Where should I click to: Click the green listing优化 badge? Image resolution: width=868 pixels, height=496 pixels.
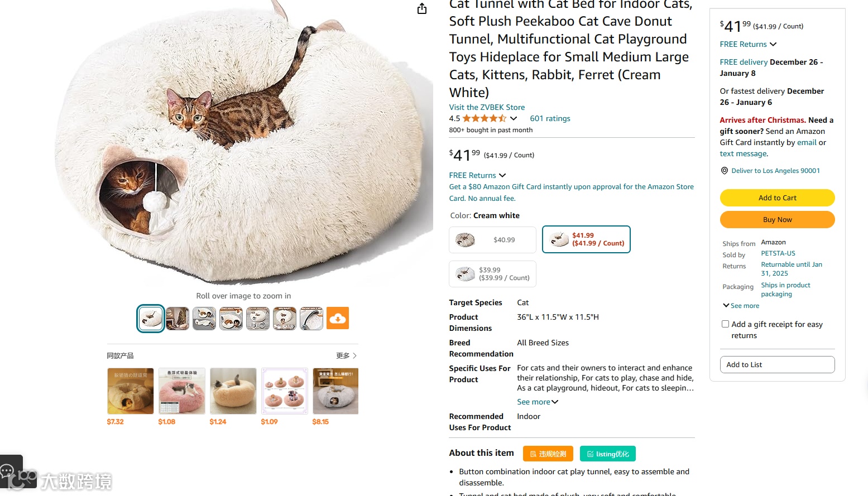[x=608, y=454]
